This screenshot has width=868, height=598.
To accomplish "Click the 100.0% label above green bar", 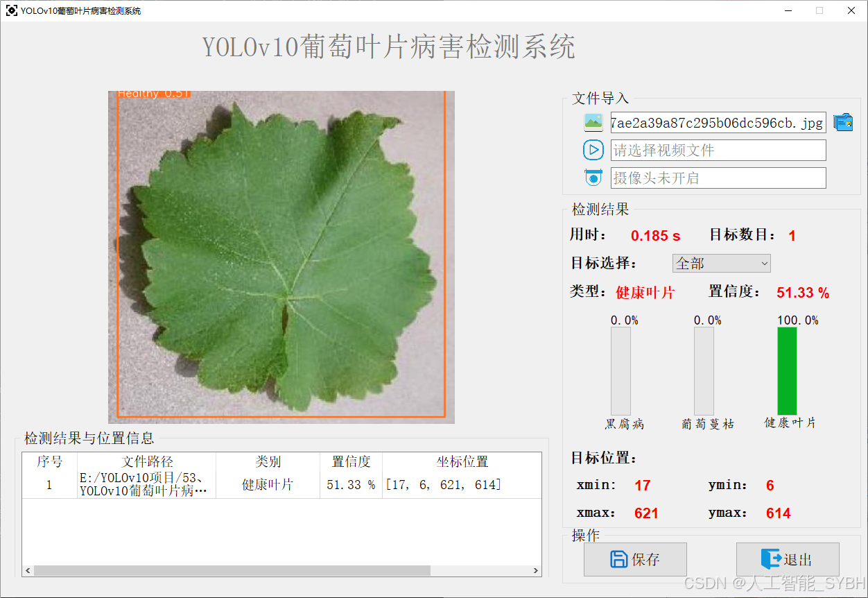I will 797,321.
